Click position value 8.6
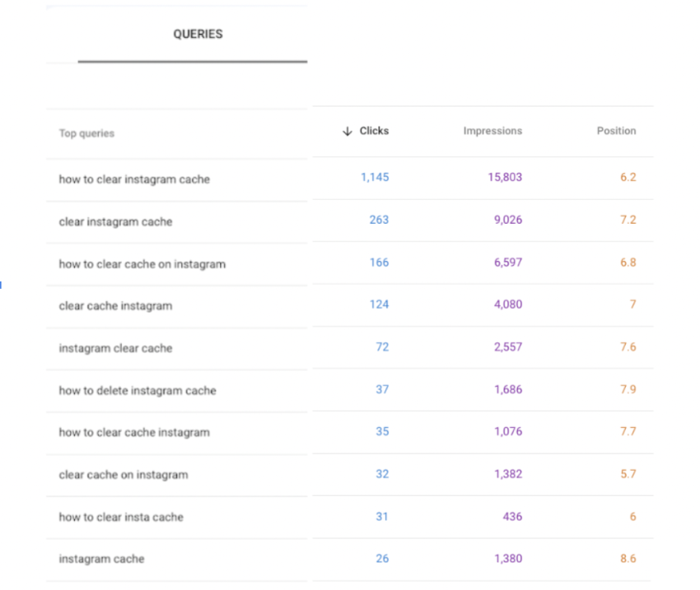 click(x=628, y=559)
